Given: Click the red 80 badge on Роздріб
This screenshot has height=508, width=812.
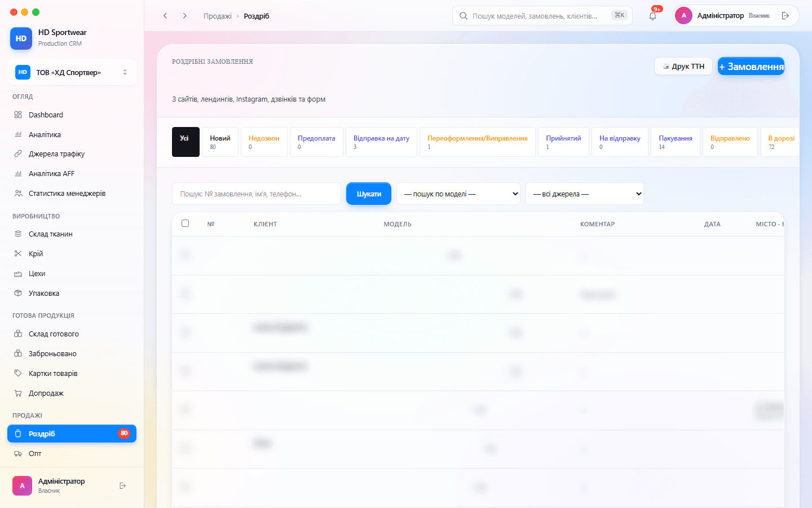Looking at the screenshot, I should tap(124, 433).
